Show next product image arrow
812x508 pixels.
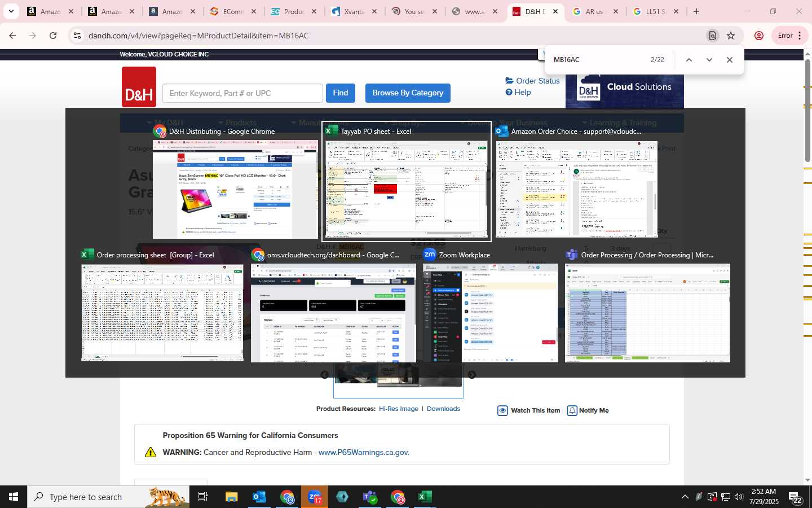pyautogui.click(x=472, y=375)
